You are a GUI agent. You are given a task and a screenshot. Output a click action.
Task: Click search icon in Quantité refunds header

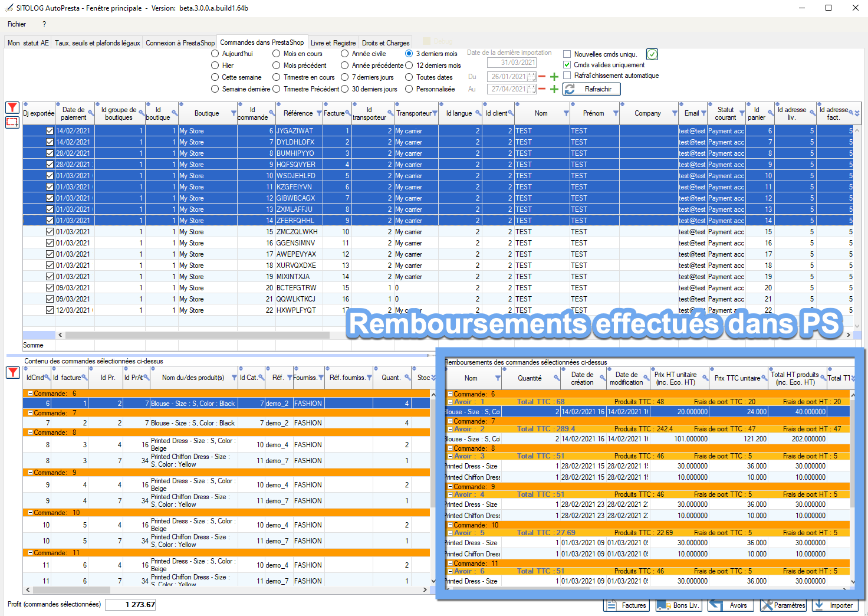(557, 378)
